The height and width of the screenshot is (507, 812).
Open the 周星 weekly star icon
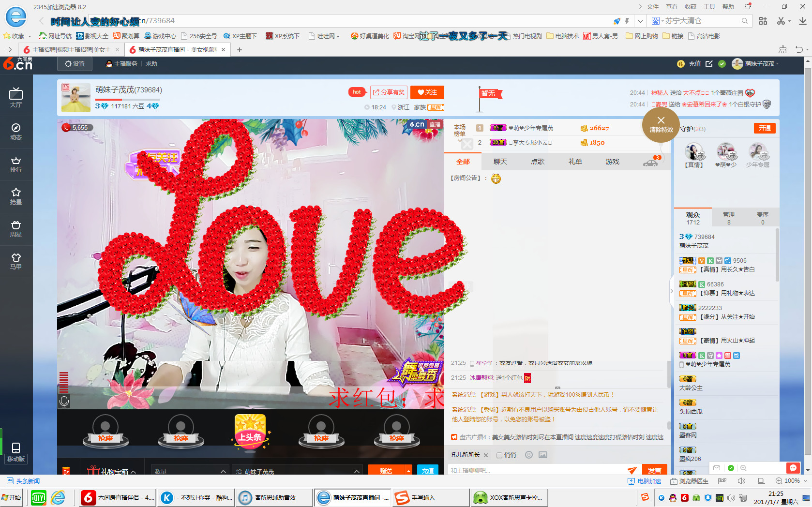pyautogui.click(x=16, y=229)
